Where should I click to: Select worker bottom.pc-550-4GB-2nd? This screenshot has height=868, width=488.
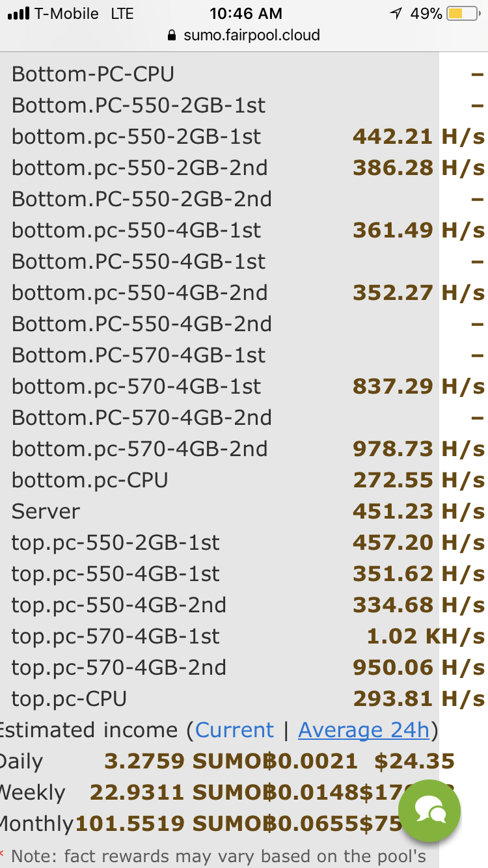pos(139,293)
